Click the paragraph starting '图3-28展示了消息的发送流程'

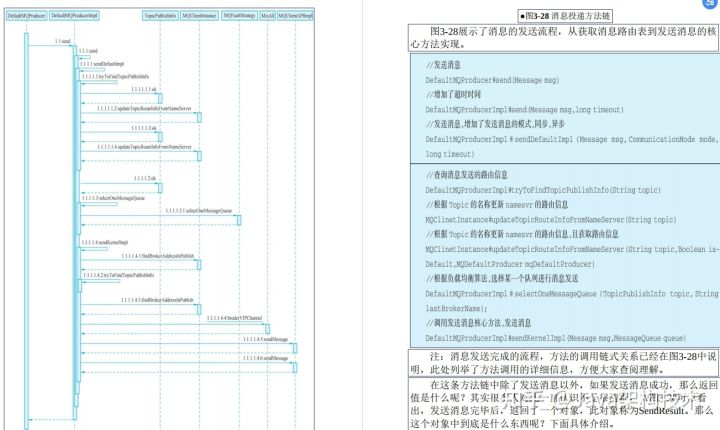tap(563, 38)
